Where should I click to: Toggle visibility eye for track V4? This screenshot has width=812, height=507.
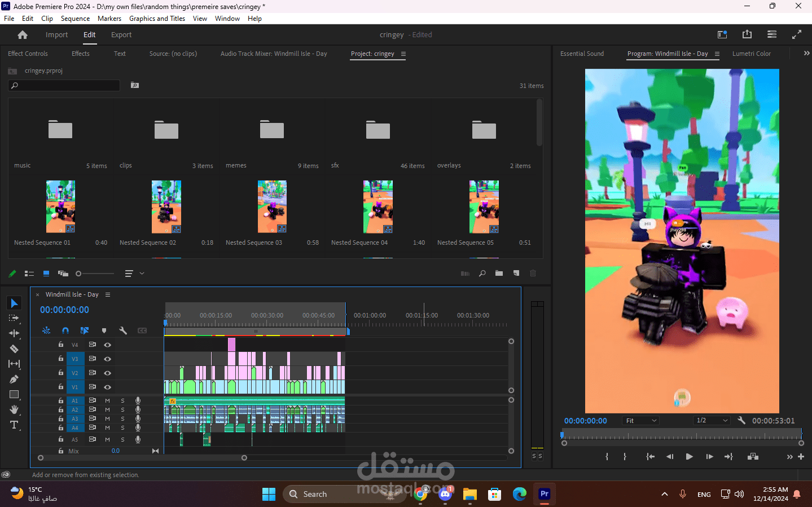[x=107, y=345]
